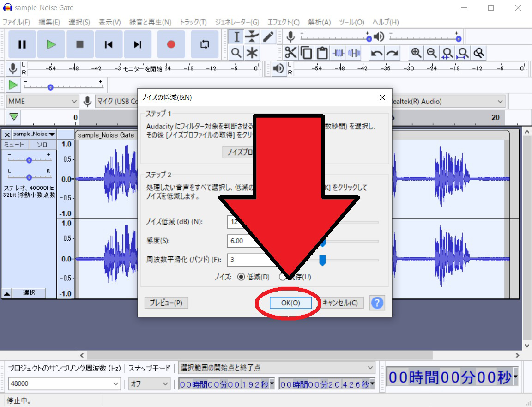Open the エフェクト(C) menu
Viewport: 532px width, 407px height.
pos(283,22)
